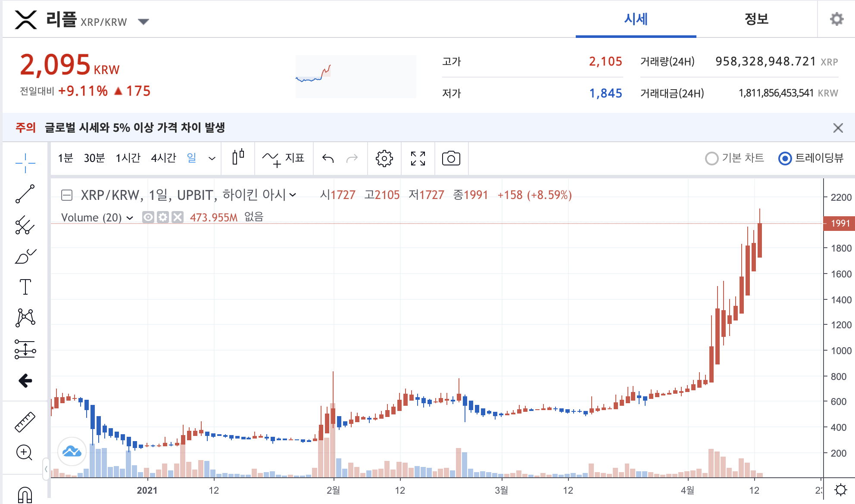Take a chart snapshot with camera
Viewport: 855px width, 504px height.
click(x=451, y=159)
